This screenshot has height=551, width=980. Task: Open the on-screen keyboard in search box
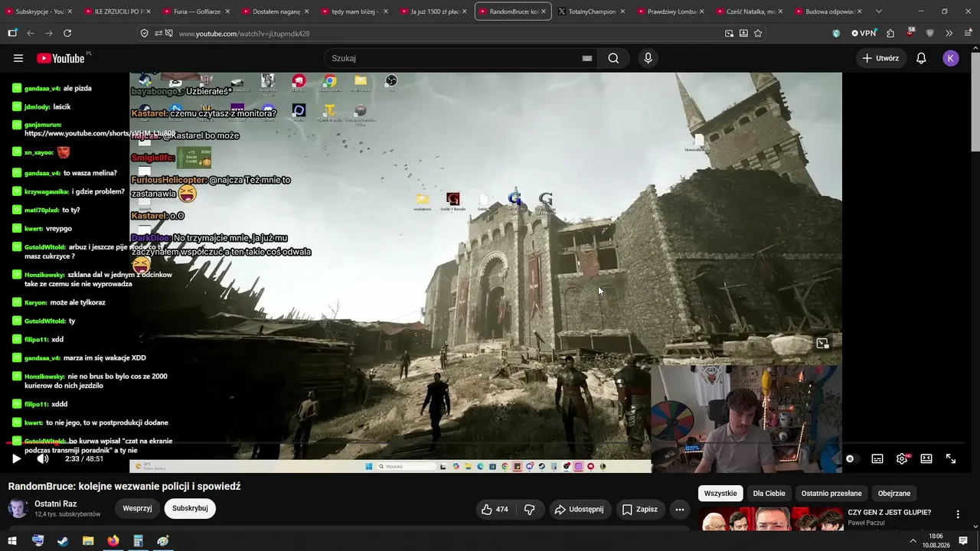pos(587,58)
